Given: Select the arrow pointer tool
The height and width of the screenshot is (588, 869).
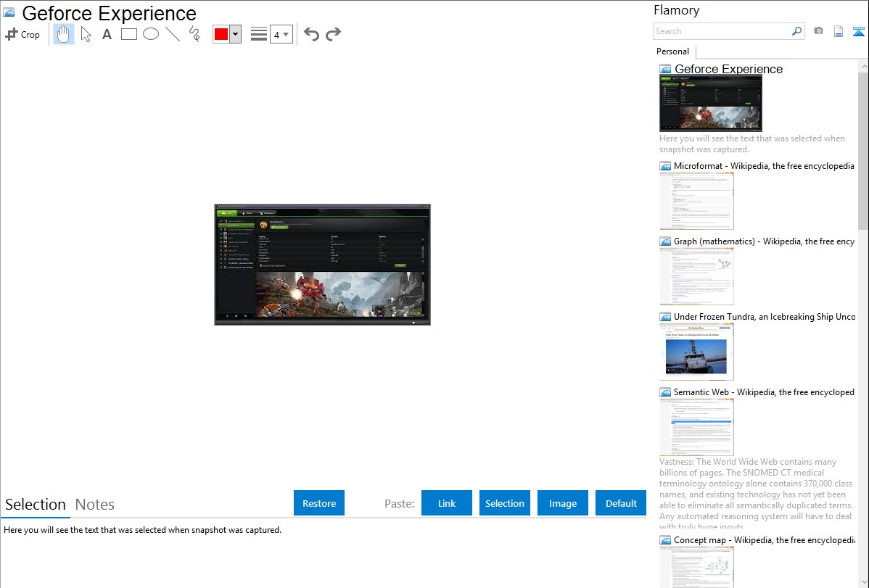Looking at the screenshot, I should pyautogui.click(x=86, y=34).
